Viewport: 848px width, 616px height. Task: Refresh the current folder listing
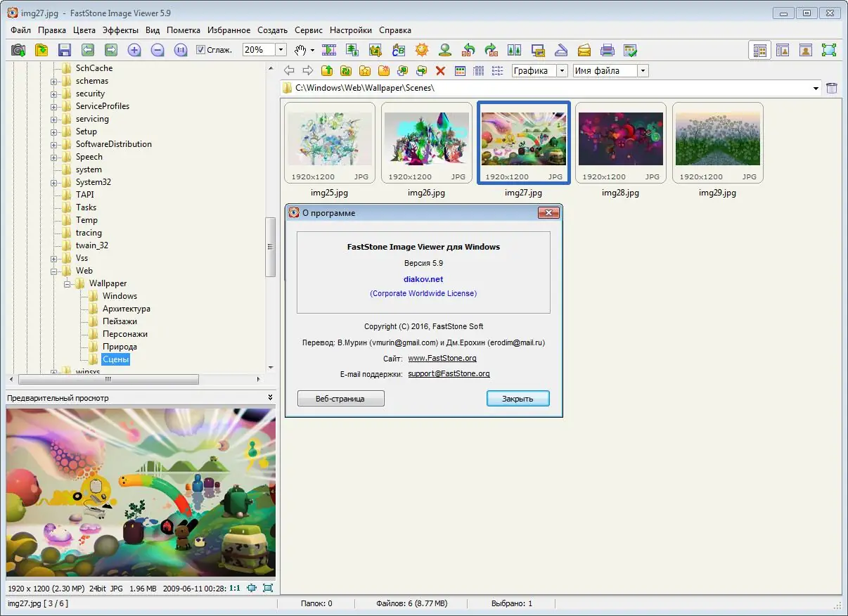pos(344,70)
